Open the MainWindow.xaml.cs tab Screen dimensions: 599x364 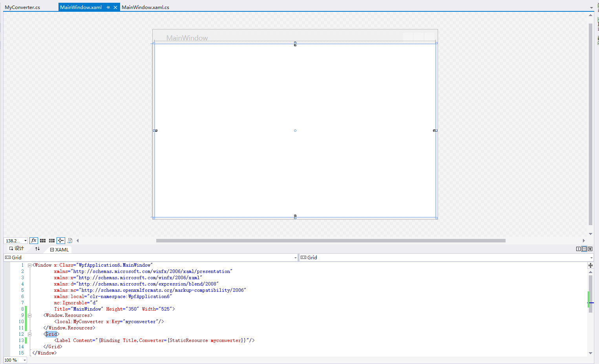[145, 7]
